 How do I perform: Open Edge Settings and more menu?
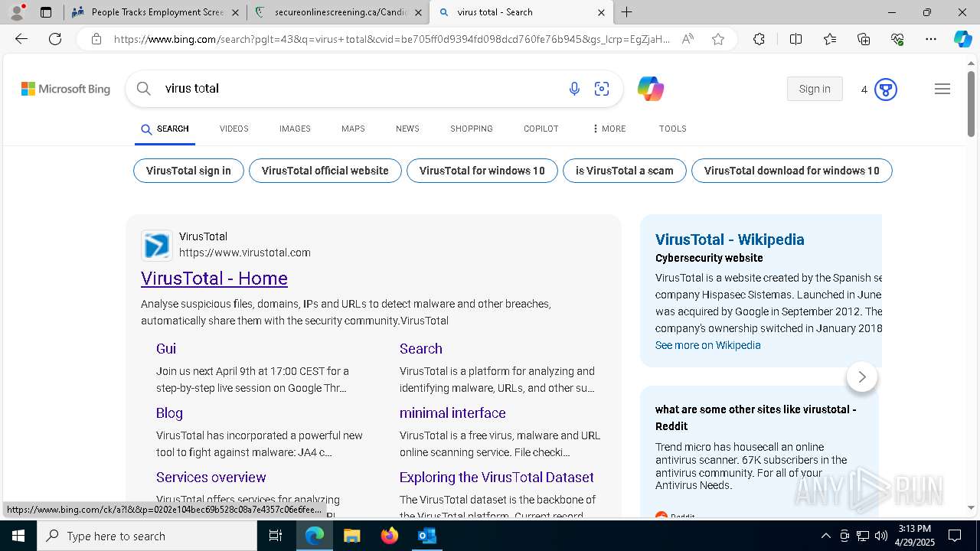click(931, 39)
